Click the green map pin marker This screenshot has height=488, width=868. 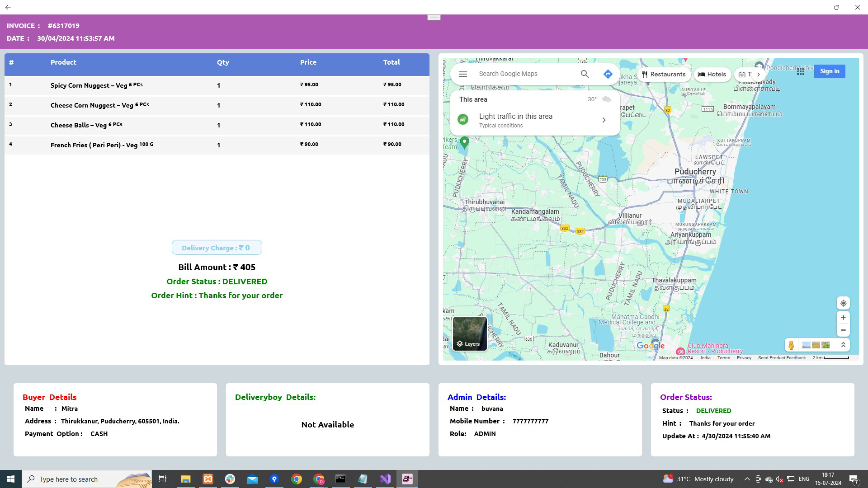464,143
